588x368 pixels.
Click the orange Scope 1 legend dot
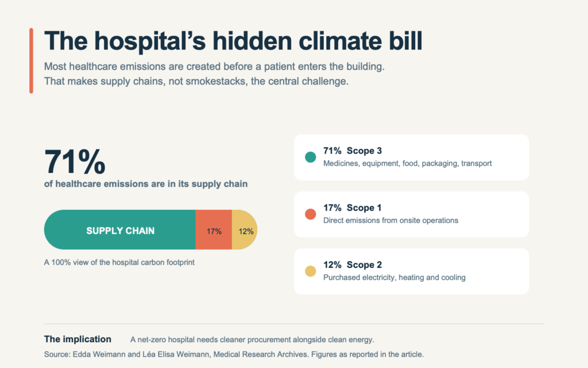[310, 214]
